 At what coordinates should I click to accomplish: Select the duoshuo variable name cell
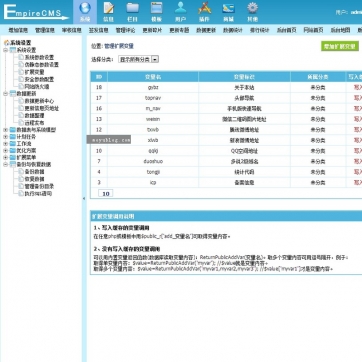point(153,162)
